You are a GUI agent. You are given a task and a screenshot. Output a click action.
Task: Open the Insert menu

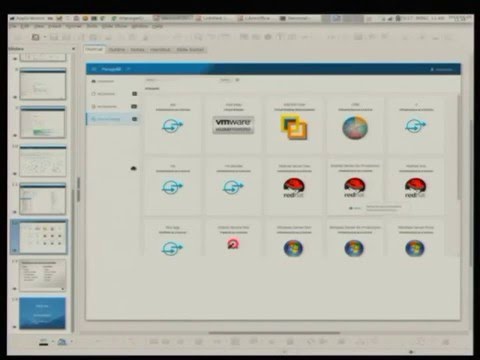tap(54, 26)
